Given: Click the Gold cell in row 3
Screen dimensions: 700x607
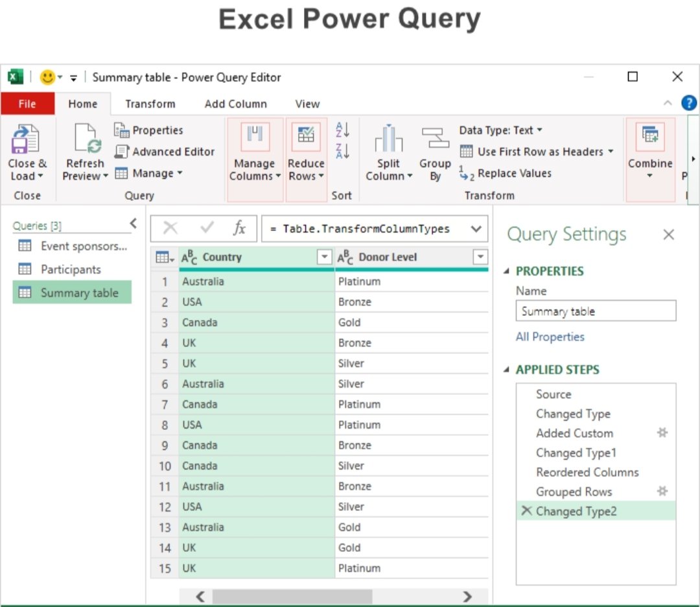Looking at the screenshot, I should click(x=411, y=322).
